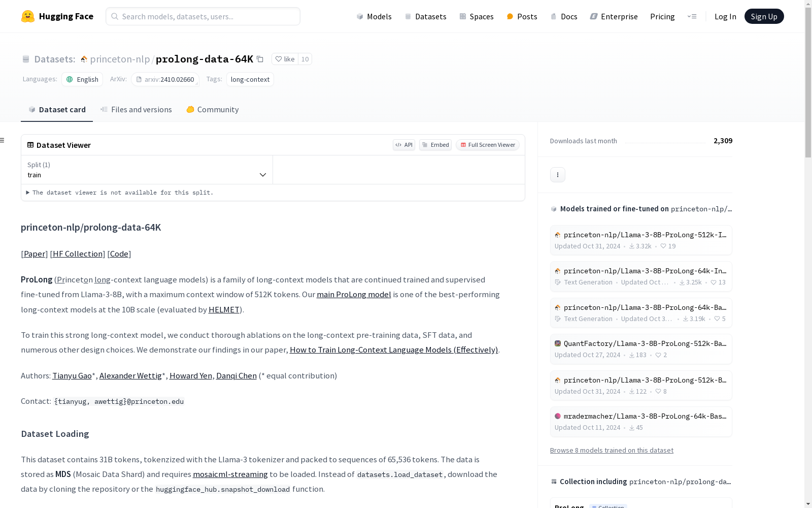Open the Paper link
The width and height of the screenshot is (812, 508).
[35, 253]
